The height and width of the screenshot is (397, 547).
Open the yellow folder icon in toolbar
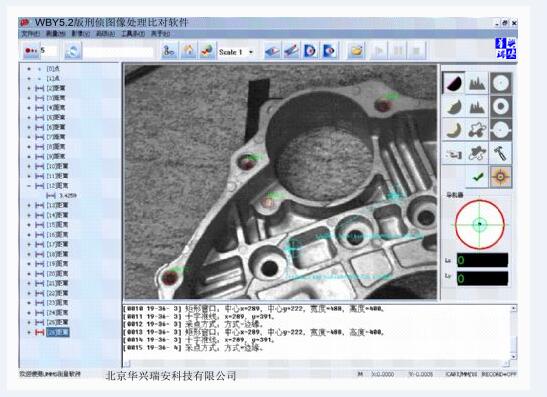[x=356, y=51]
